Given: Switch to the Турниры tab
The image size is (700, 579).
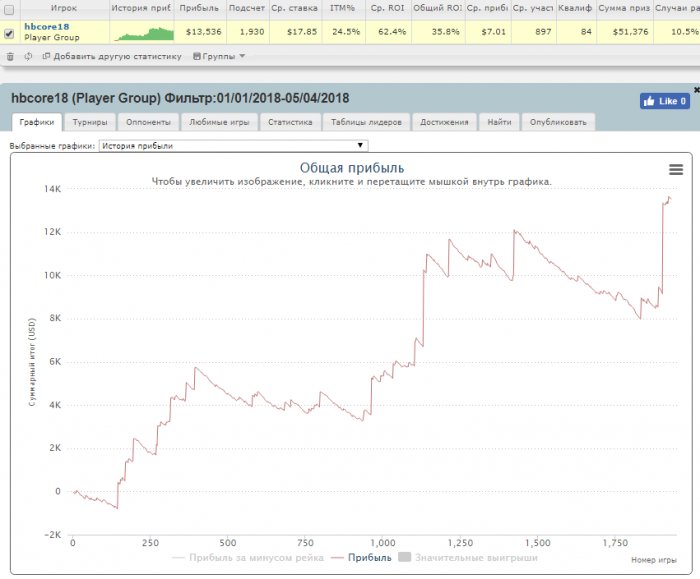Looking at the screenshot, I should 90,122.
